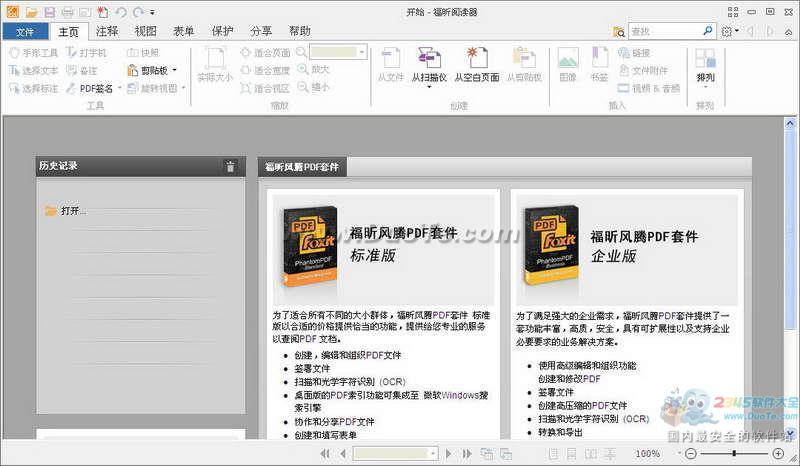Click the 实际大小 actual size button
800x466 pixels.
coord(215,65)
